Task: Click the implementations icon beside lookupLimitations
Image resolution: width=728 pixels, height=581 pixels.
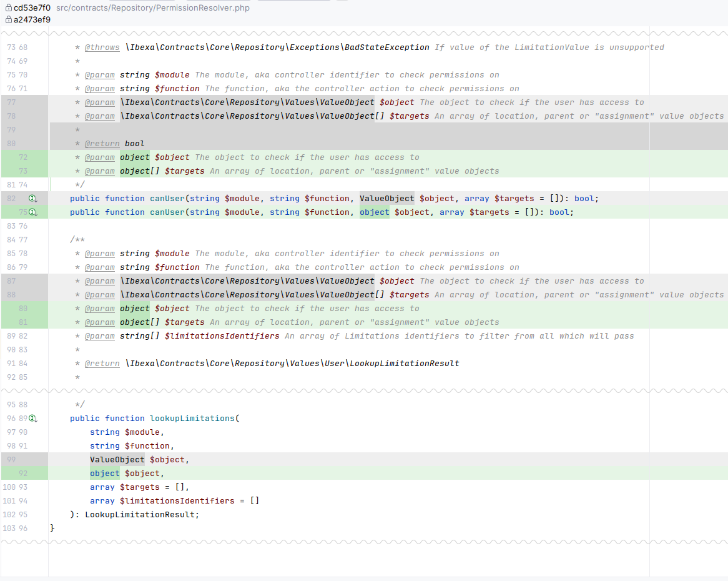Action: point(33,417)
